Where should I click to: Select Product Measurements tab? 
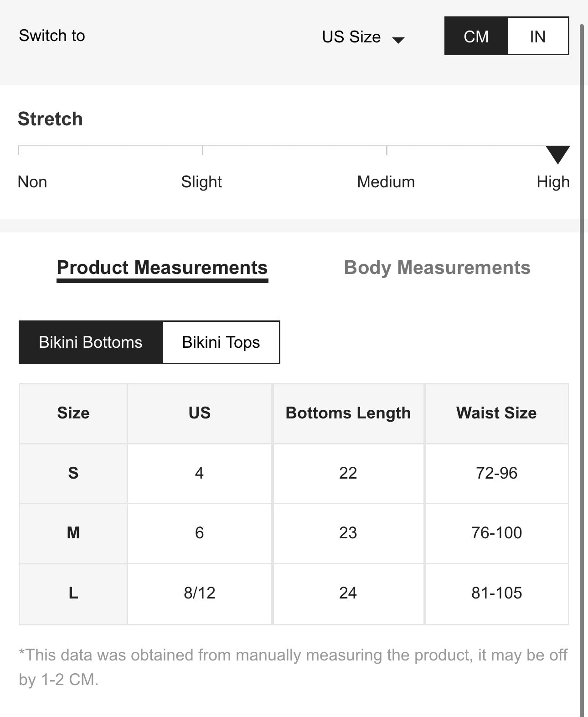click(162, 268)
